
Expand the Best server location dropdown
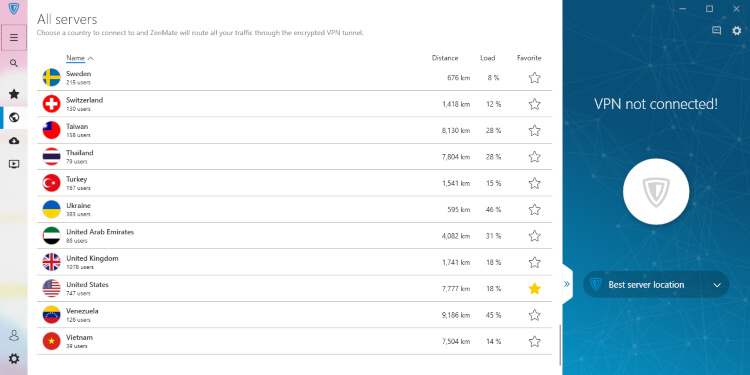click(656, 285)
